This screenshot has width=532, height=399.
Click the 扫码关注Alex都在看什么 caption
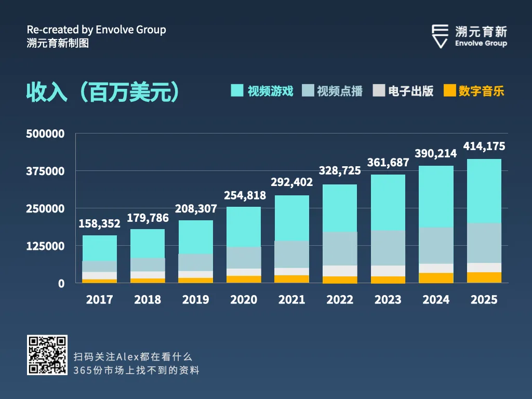(x=133, y=357)
